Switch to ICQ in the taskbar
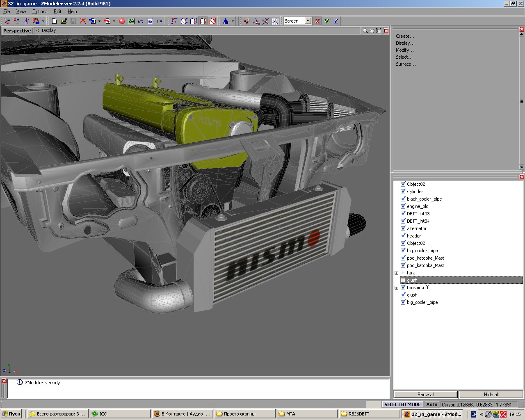525x420 pixels. (120, 414)
